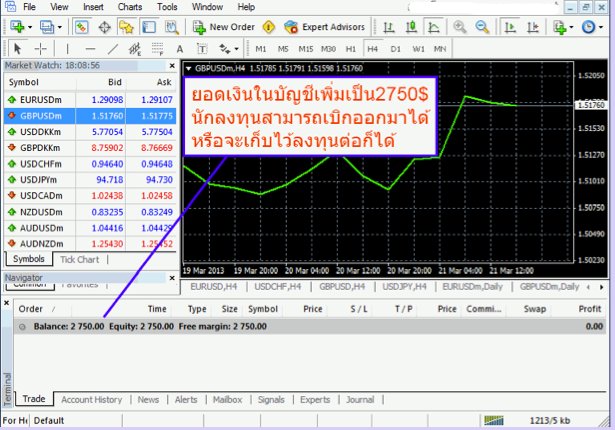The height and width of the screenshot is (430, 615).
Task: Switch to Bar Chart icon
Action: (389, 27)
